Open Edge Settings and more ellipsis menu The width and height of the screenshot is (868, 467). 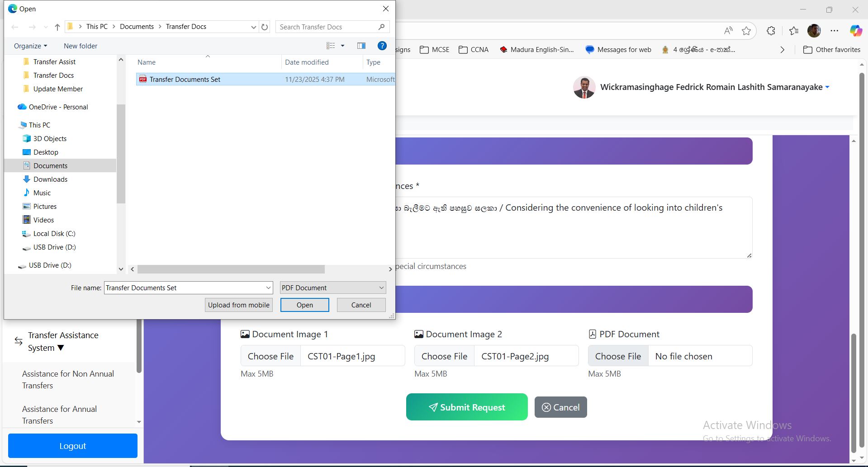[834, 31]
